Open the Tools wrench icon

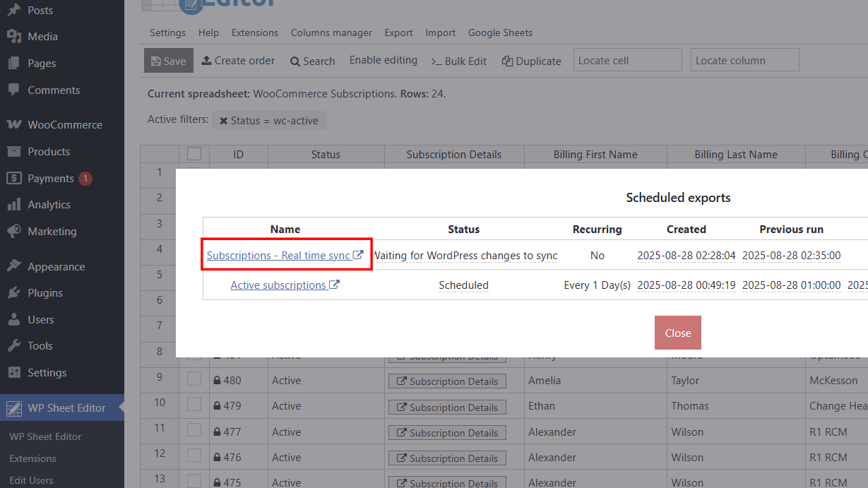tap(13, 346)
